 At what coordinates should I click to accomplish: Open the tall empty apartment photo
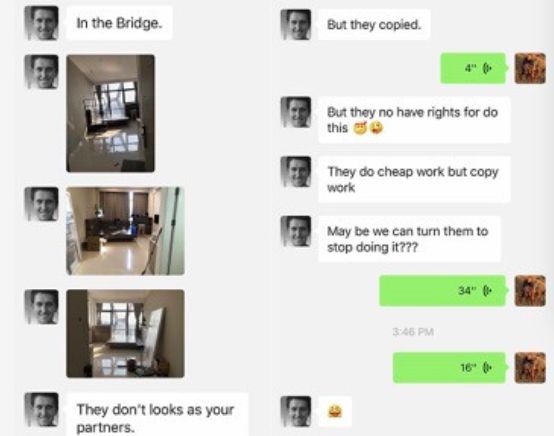[110, 113]
